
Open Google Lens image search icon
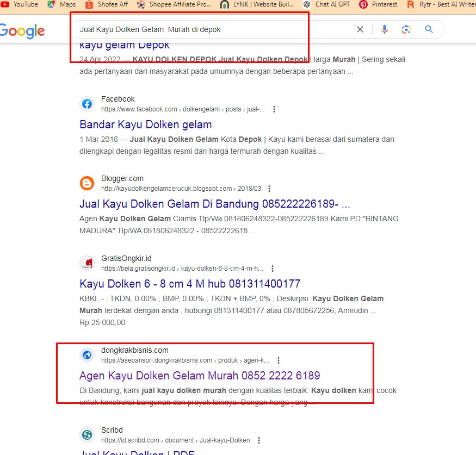[406, 29]
